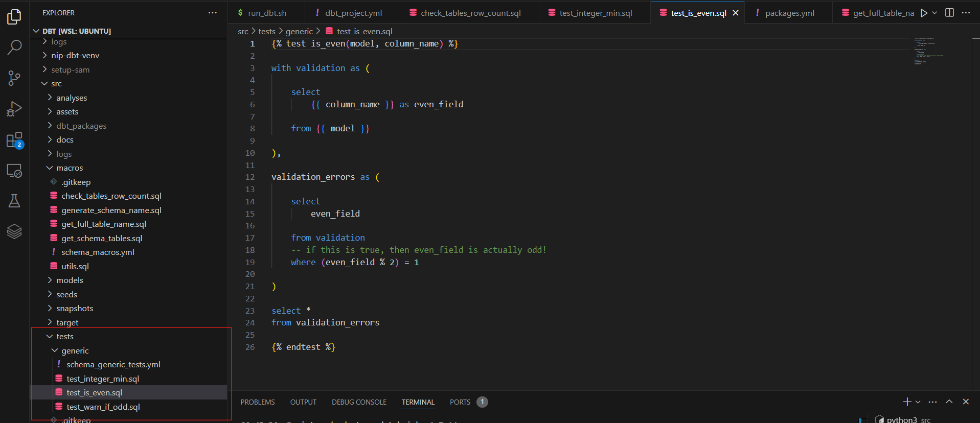Open Explorer views and more actions menu
Screen dimensions: 980x423
(213, 13)
